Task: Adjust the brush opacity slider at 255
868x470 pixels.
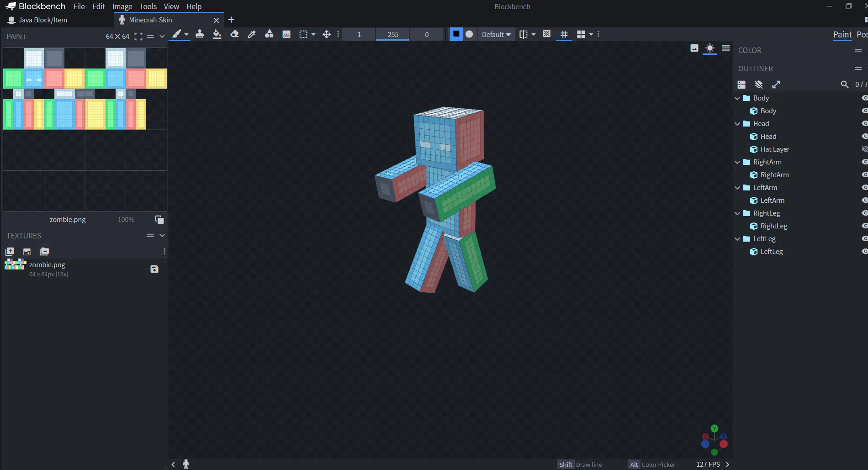Action: [393, 34]
